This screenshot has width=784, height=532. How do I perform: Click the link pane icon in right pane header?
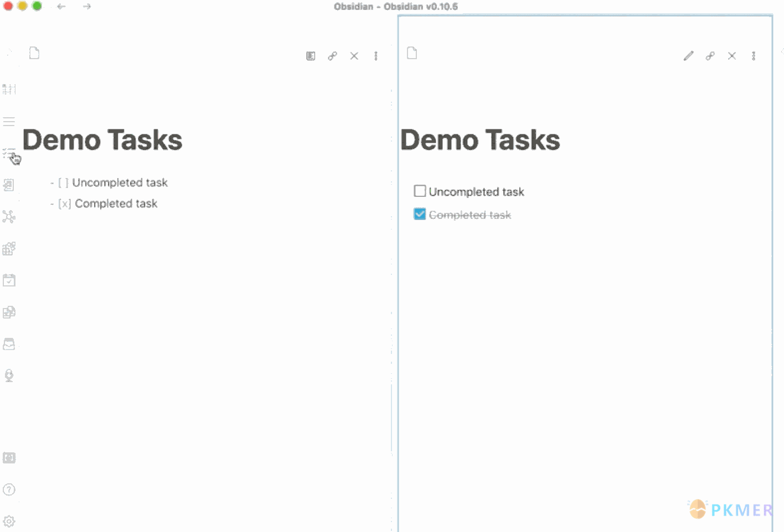[x=710, y=56]
